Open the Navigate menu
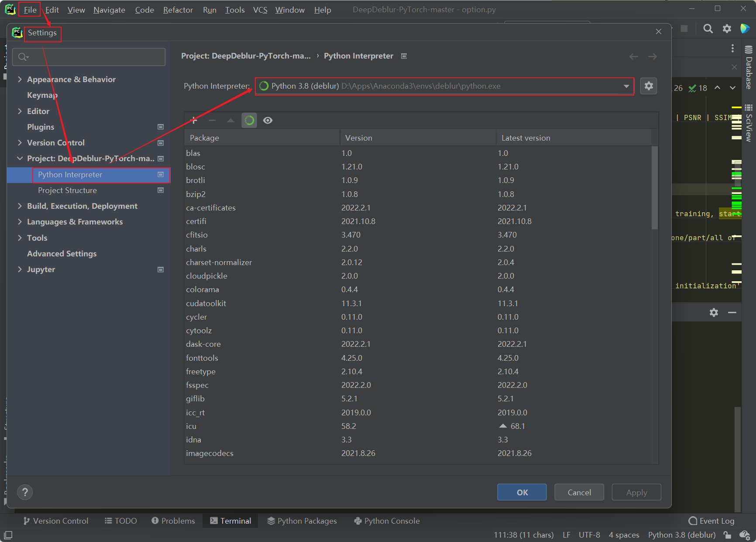The height and width of the screenshot is (542, 756). click(x=109, y=10)
